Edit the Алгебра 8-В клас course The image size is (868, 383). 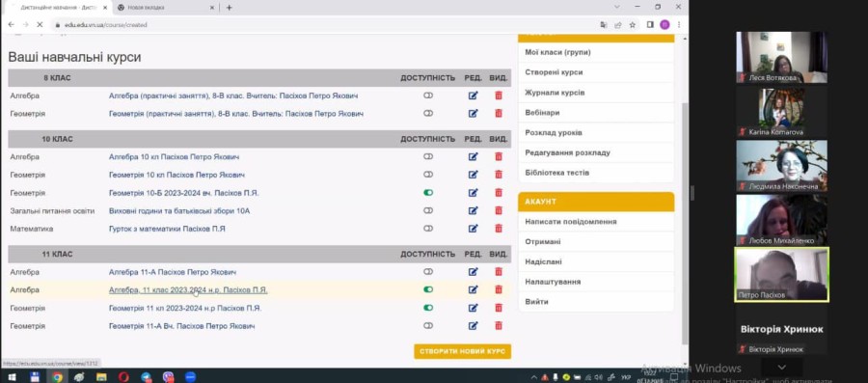(x=473, y=96)
